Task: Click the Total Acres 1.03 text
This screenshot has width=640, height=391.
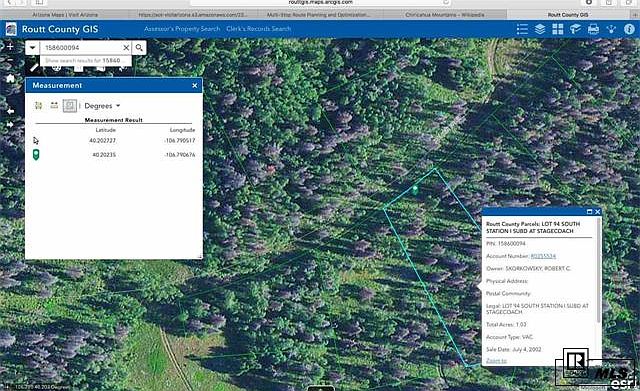Action: click(506, 324)
